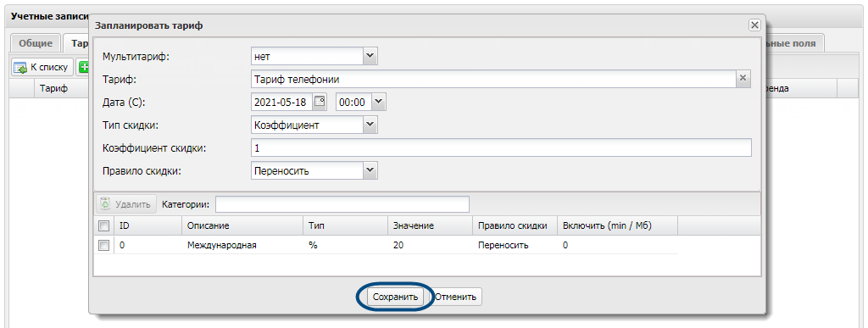Toggle the select-all checkbox in table header
Screen dimensions: 868x328
pos(103,225)
